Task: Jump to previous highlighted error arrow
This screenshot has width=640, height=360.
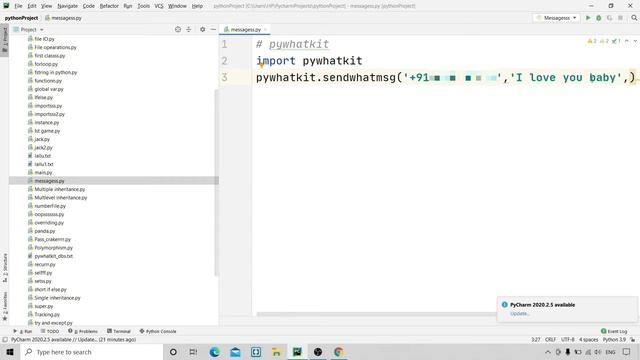Action: 627,41
